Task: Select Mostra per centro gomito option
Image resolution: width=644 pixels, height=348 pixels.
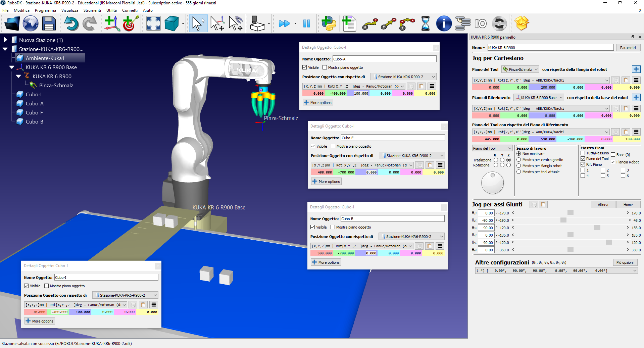Action: pyautogui.click(x=518, y=160)
